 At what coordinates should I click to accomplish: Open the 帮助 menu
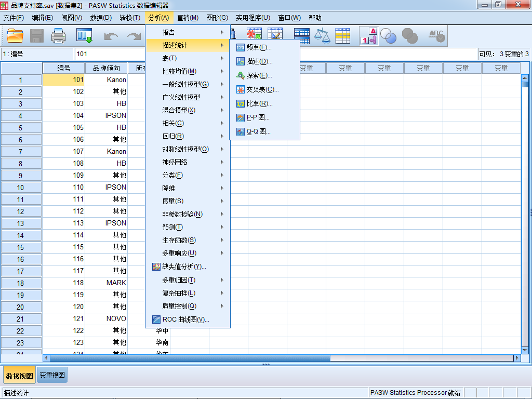[315, 18]
